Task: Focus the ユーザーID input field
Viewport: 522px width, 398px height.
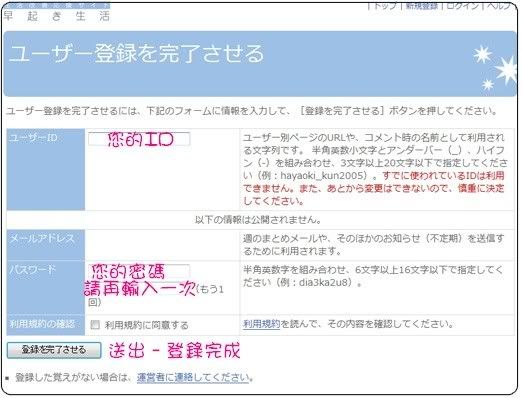Action: click(139, 139)
